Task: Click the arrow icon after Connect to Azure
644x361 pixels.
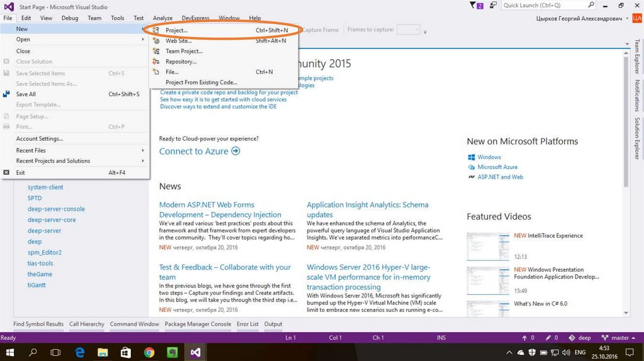Action: click(x=236, y=151)
